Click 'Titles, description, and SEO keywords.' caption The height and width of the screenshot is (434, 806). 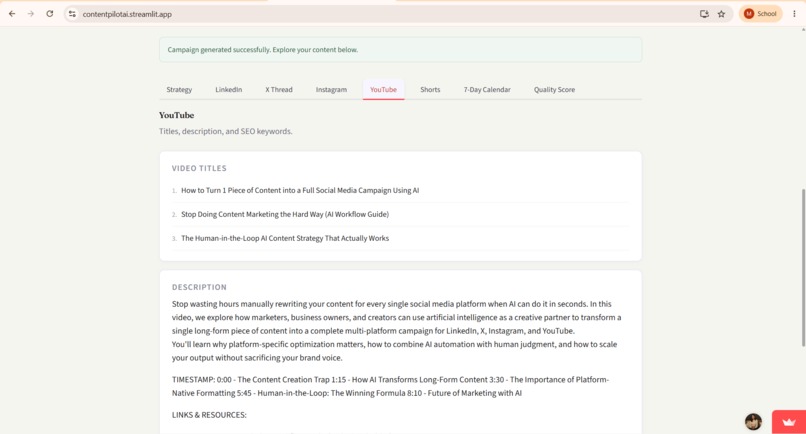coord(226,131)
